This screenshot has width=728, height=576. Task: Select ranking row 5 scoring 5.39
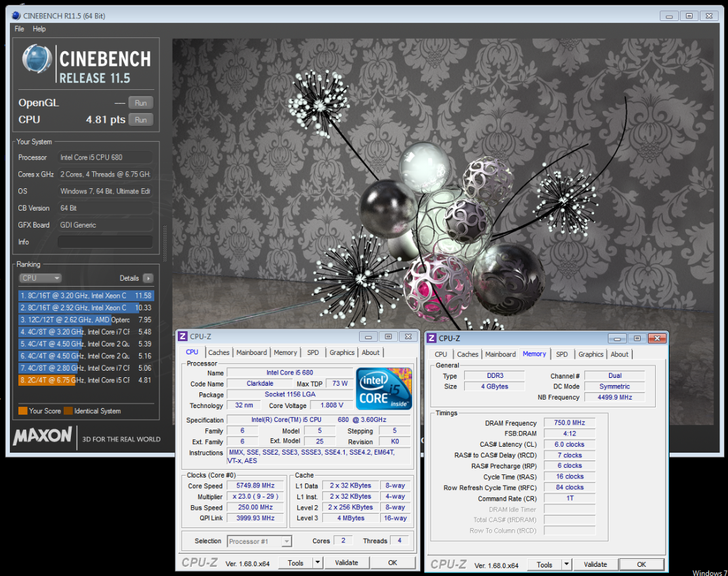coord(86,344)
